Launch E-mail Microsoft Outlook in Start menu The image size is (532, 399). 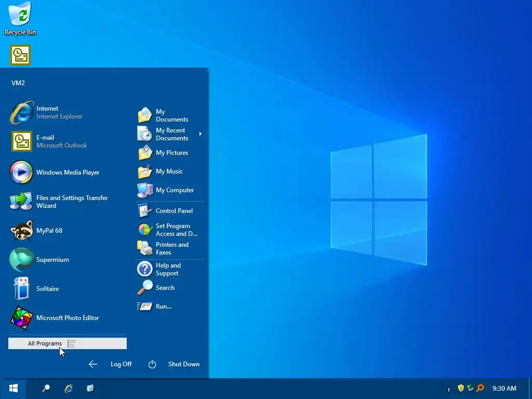coord(68,141)
